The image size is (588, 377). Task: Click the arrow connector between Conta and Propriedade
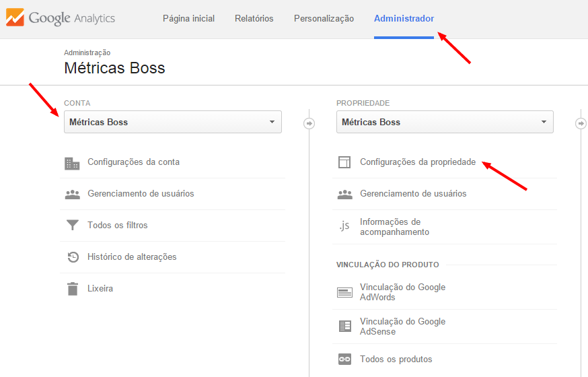tap(309, 123)
